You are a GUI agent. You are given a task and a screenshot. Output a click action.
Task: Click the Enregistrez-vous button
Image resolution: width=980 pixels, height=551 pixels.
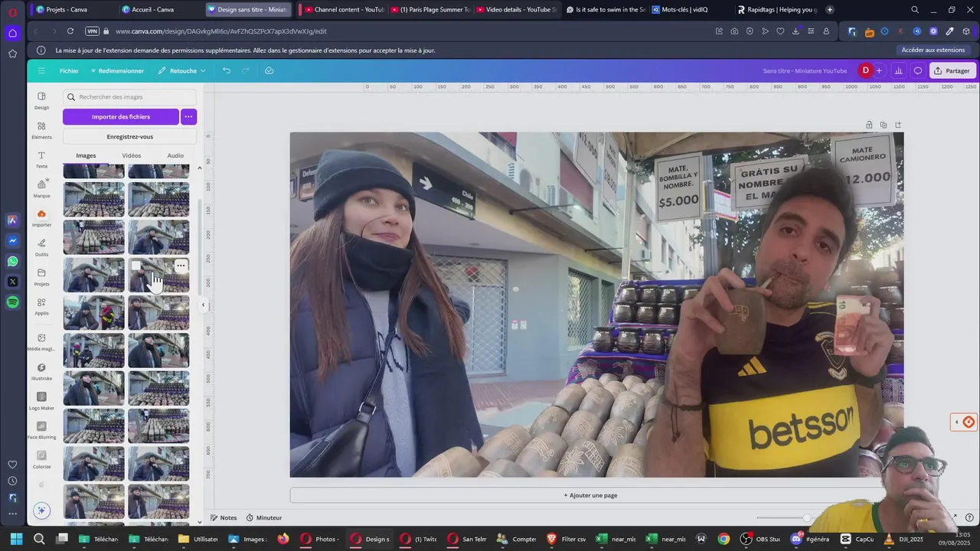coord(129,136)
